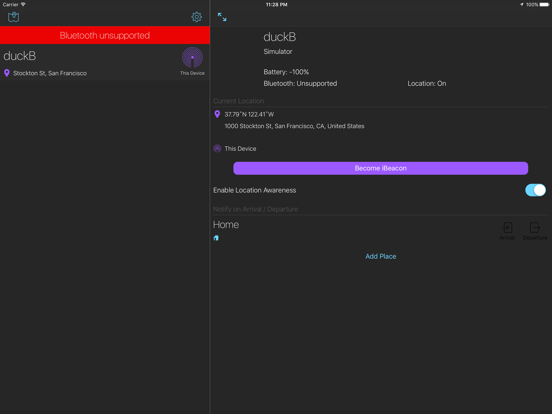Click small This Device icon in details
552x414 pixels.
[x=217, y=149]
